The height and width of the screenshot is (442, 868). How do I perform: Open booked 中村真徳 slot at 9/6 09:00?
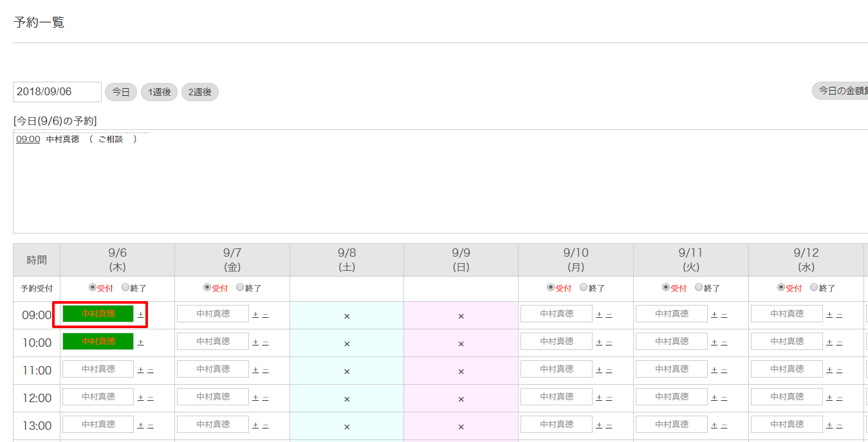click(98, 314)
